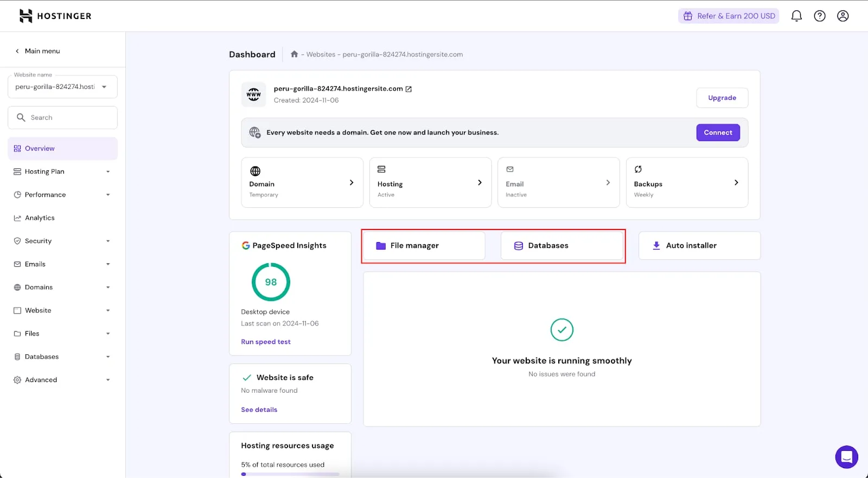
Task: Open the Email Inactive card
Action: pos(559,182)
